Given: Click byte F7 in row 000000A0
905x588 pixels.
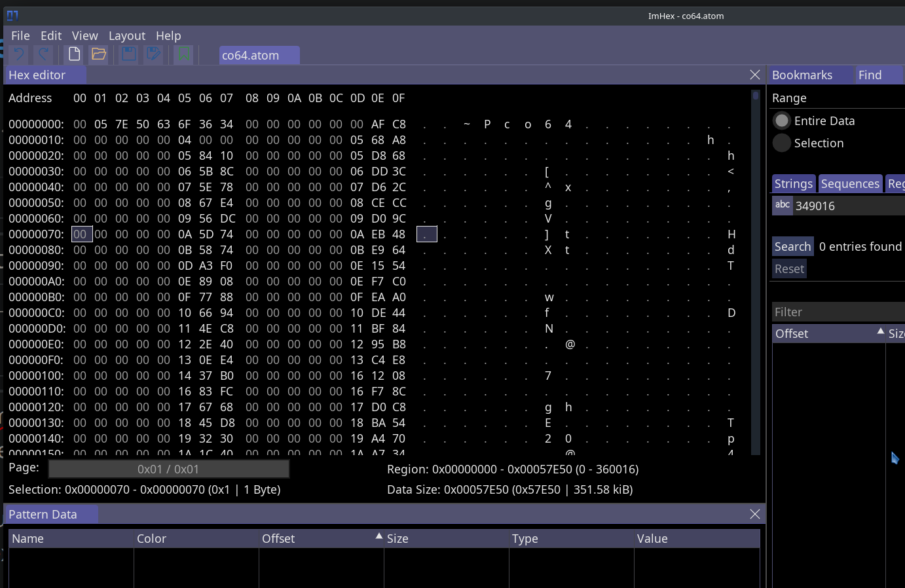Looking at the screenshot, I should (x=378, y=281).
